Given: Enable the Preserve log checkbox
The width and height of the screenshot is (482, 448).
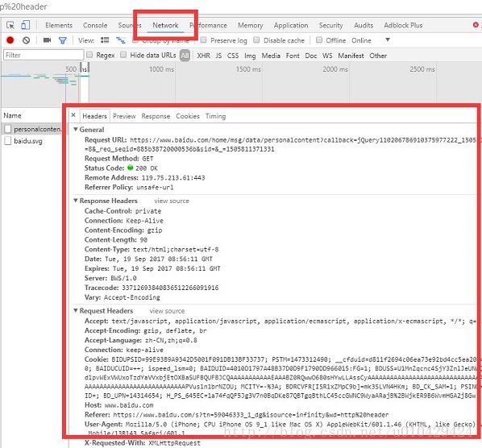Looking at the screenshot, I should (x=203, y=39).
